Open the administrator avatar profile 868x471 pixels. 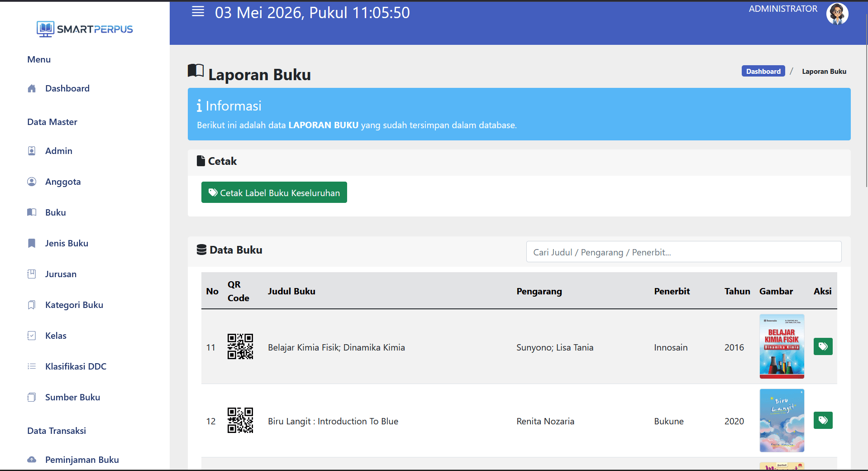[x=837, y=14]
